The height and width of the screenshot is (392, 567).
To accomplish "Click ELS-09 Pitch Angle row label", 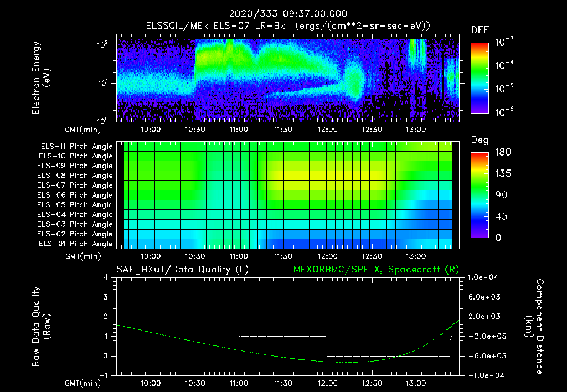I will tap(75, 166).
